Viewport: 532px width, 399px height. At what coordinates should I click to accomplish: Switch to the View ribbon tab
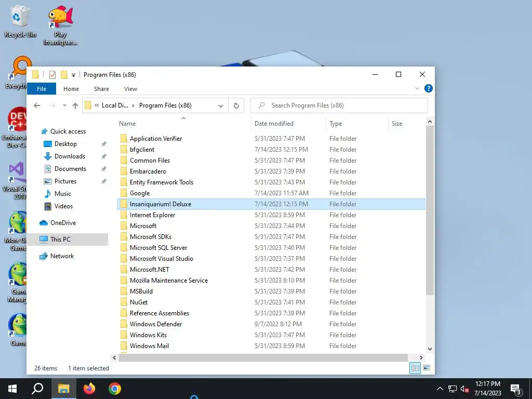[x=130, y=89]
